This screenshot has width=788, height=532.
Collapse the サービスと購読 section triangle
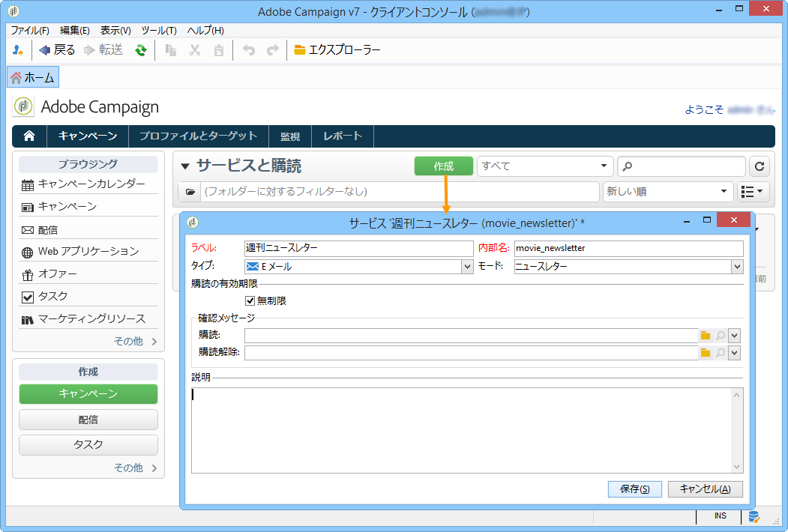point(185,166)
